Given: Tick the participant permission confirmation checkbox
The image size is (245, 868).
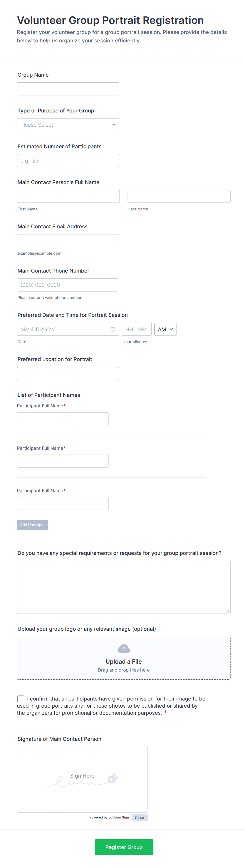Looking at the screenshot, I should [21, 698].
